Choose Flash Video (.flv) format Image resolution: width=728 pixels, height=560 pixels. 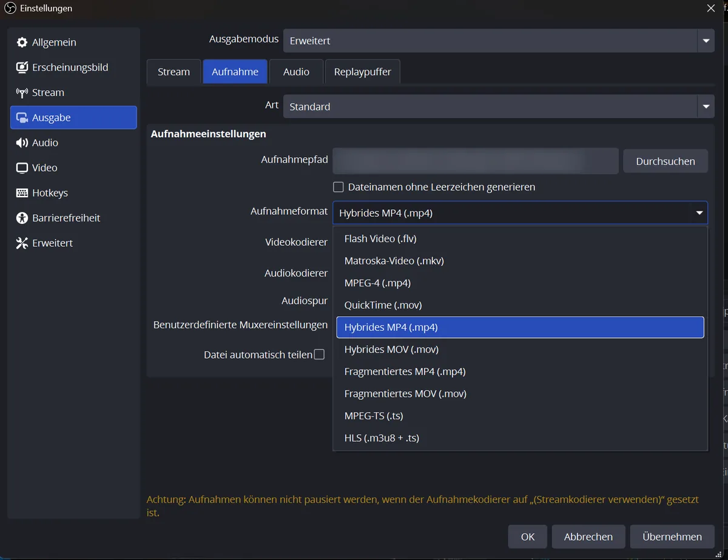tap(520, 238)
